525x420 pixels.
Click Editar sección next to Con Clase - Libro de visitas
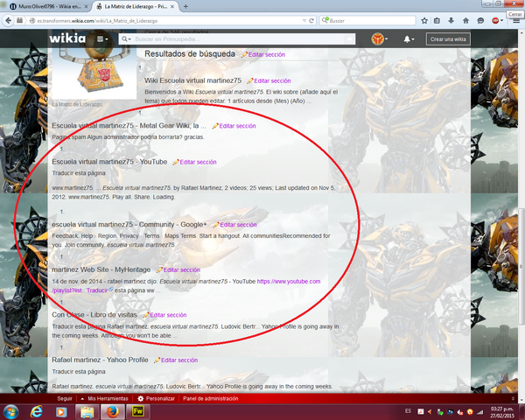[x=168, y=315]
